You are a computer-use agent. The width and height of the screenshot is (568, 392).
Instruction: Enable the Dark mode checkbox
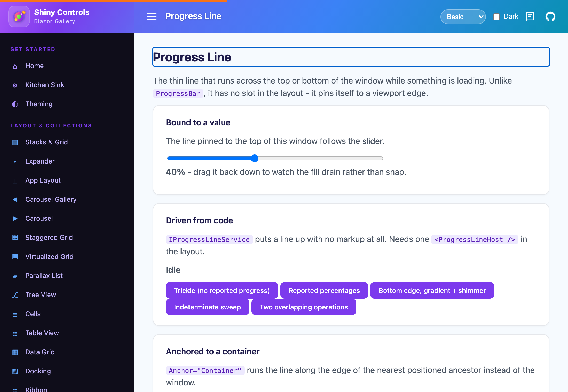(x=496, y=17)
